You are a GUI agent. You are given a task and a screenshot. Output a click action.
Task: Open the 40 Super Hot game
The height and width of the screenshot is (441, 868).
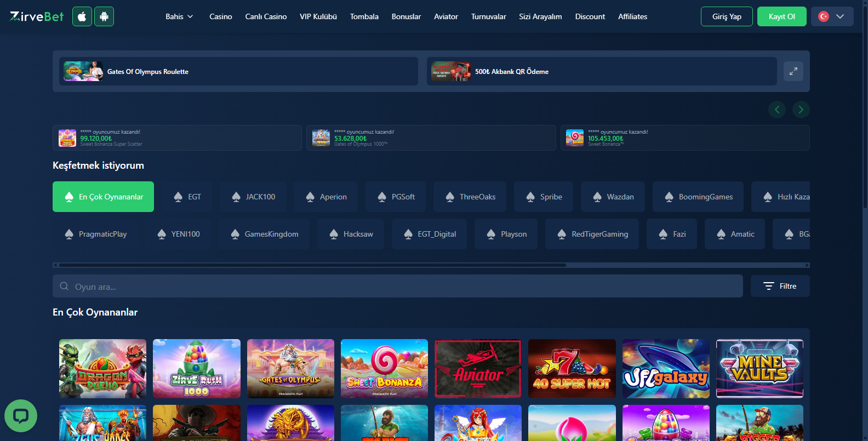[x=572, y=369]
